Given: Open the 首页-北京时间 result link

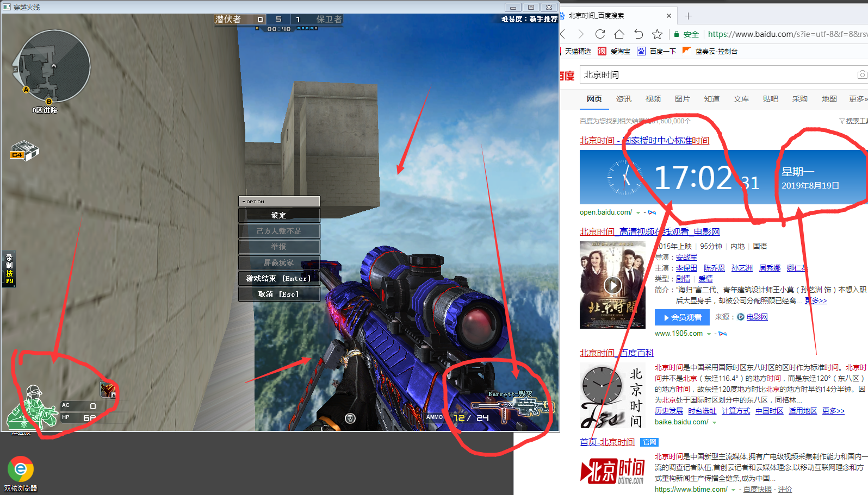Looking at the screenshot, I should (x=607, y=442).
